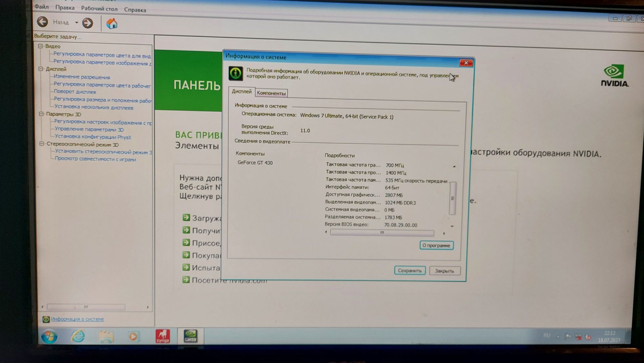Click the Action Center flag icon
Image resolution: width=644 pixels, height=363 pixels.
pos(568,337)
